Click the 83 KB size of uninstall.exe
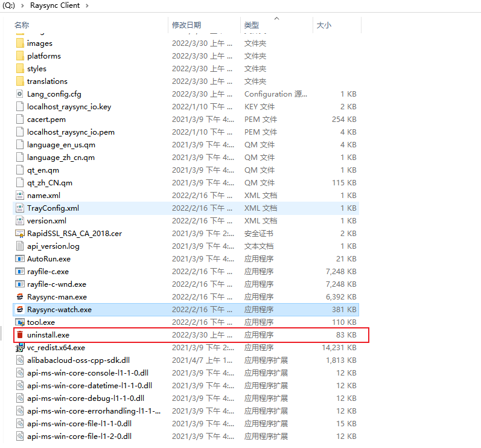This screenshot has height=448, width=481. (x=346, y=334)
